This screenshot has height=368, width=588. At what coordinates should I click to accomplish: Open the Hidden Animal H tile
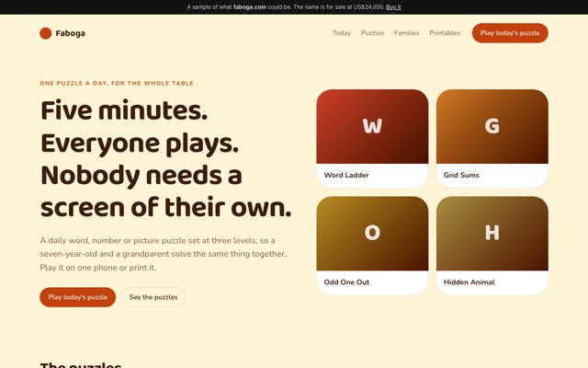point(492,233)
